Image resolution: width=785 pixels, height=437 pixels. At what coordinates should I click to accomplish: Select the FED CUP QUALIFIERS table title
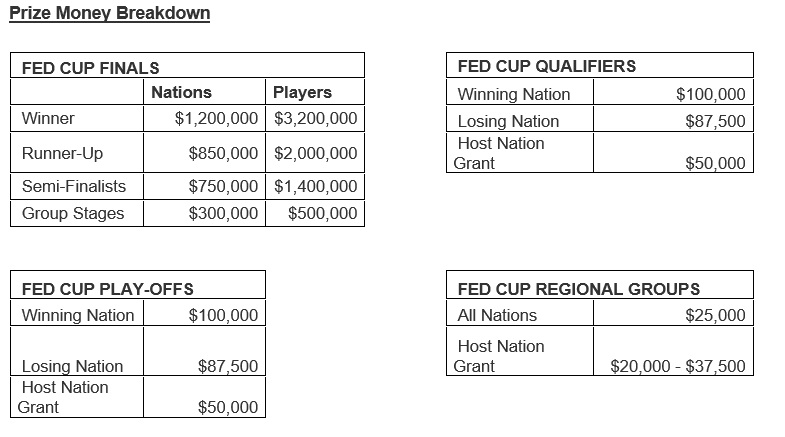(x=546, y=67)
